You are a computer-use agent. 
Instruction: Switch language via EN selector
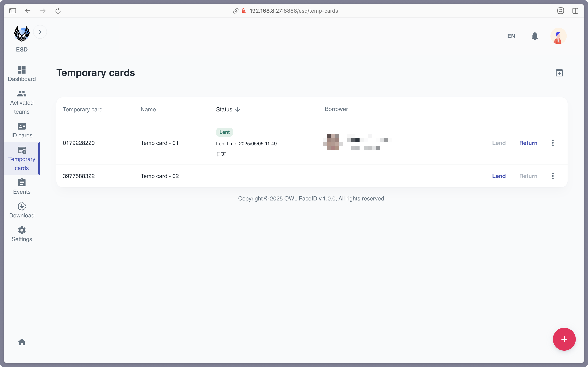(x=511, y=36)
